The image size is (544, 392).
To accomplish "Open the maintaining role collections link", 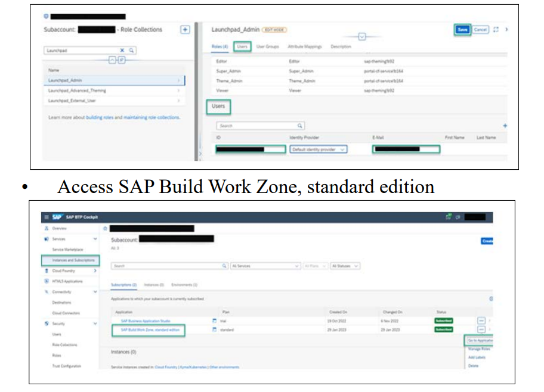I will (152, 117).
